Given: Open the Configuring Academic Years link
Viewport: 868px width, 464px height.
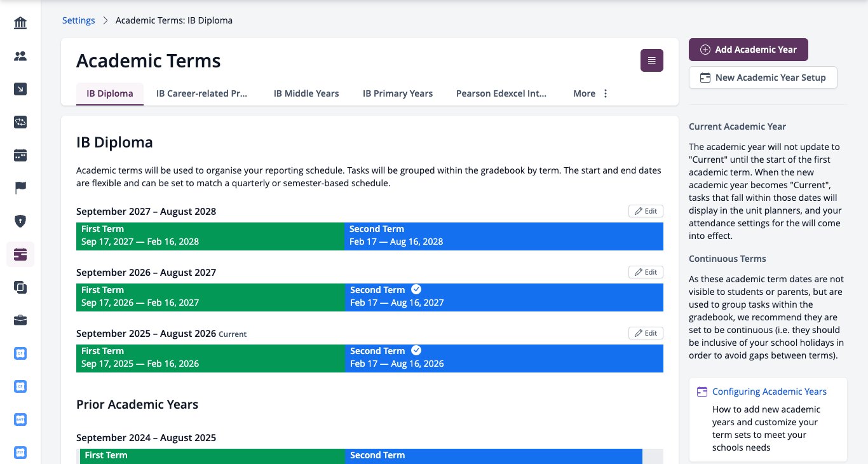Looking at the screenshot, I should click(x=770, y=392).
